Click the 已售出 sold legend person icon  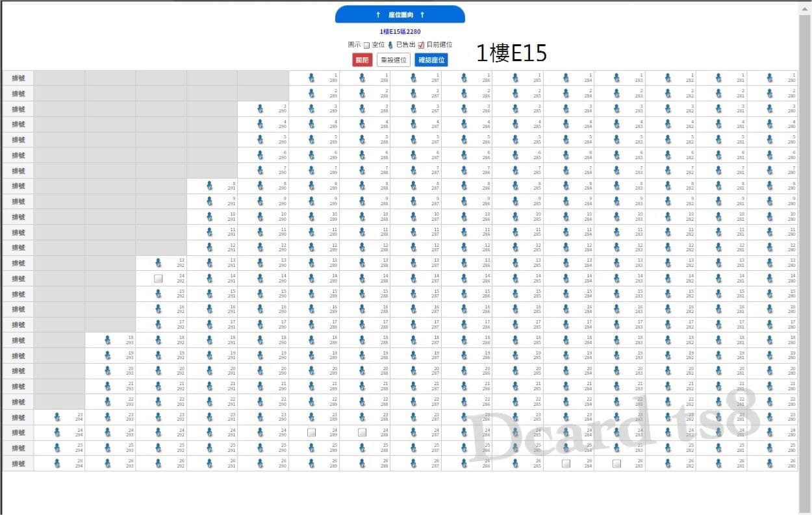click(391, 45)
